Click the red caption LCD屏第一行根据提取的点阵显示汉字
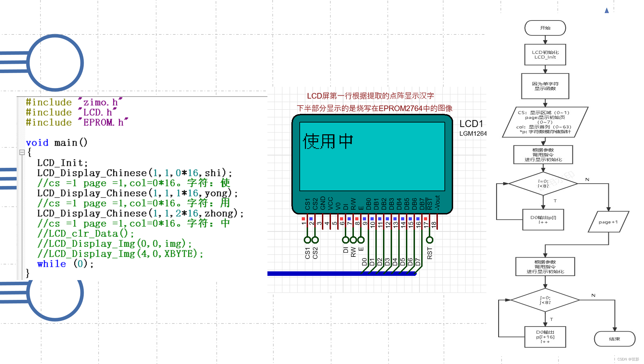 (371, 96)
